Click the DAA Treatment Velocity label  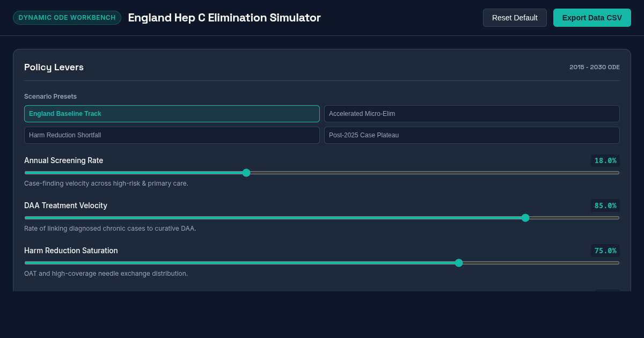coord(65,205)
